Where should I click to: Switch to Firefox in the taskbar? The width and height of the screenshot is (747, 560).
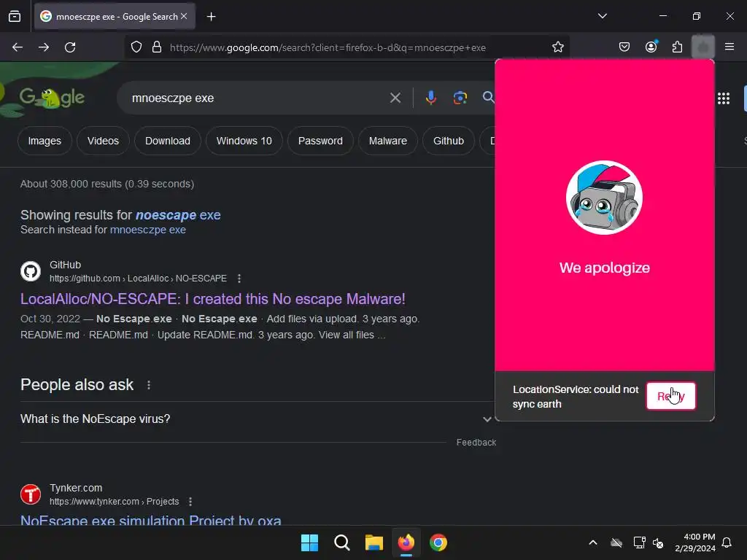coord(406,542)
